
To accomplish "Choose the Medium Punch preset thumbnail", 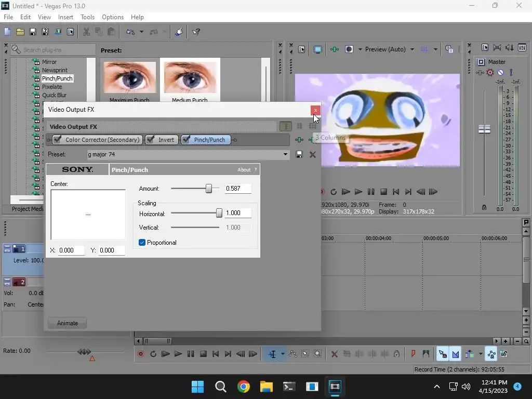I will pos(190,77).
